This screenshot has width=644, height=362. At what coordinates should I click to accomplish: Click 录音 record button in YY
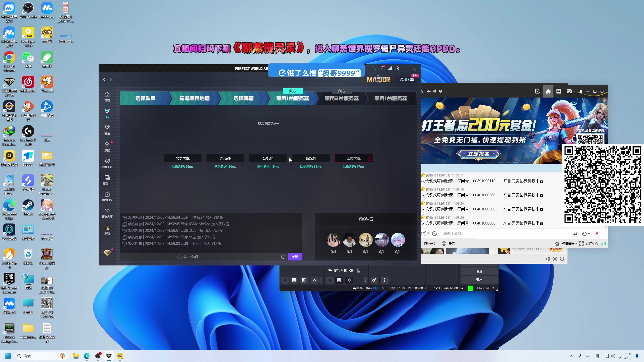pyautogui.click(x=448, y=244)
